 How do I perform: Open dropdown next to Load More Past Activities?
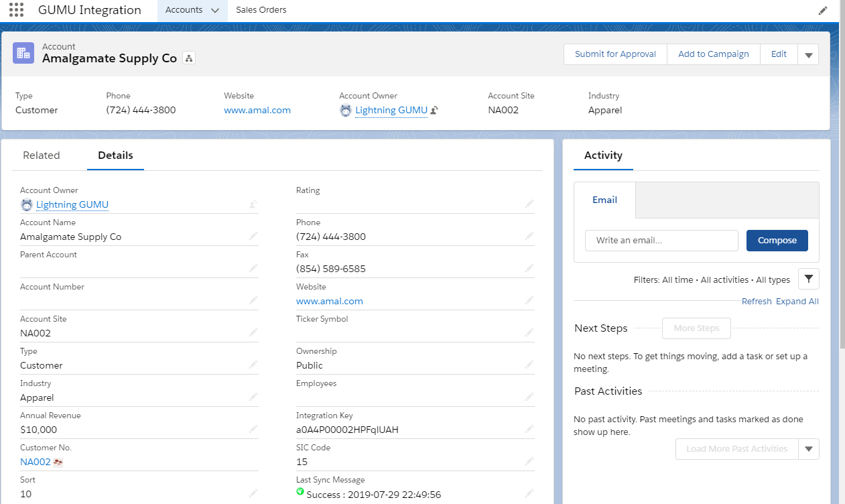point(808,449)
